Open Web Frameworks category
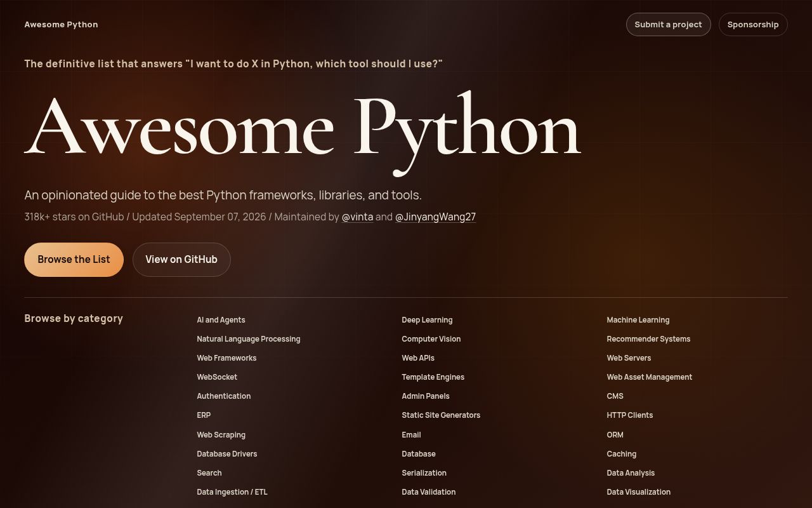The image size is (812, 508). click(226, 358)
